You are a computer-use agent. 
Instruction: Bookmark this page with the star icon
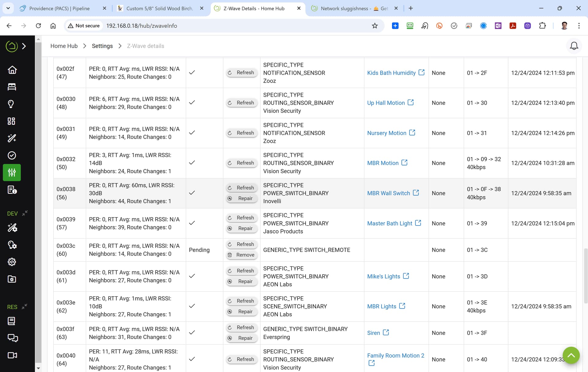pos(375,26)
